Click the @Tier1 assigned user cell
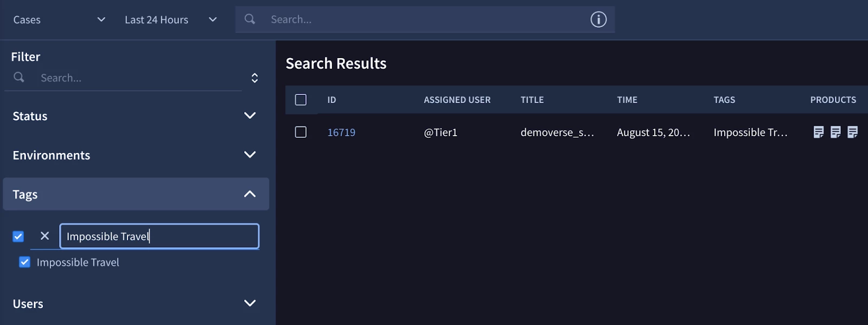This screenshot has height=325, width=868. point(441,132)
